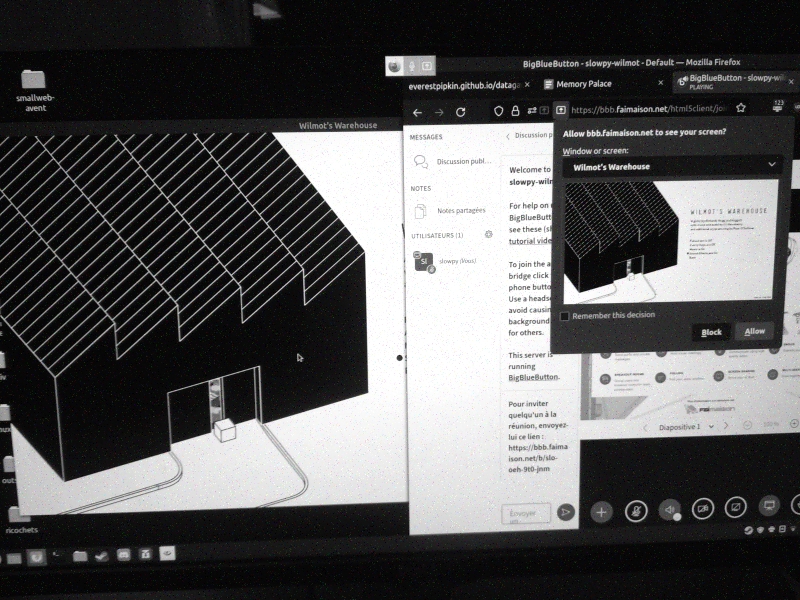800x600 pixels.
Task: Open the file manager folder in taskbar
Action: tap(80, 556)
